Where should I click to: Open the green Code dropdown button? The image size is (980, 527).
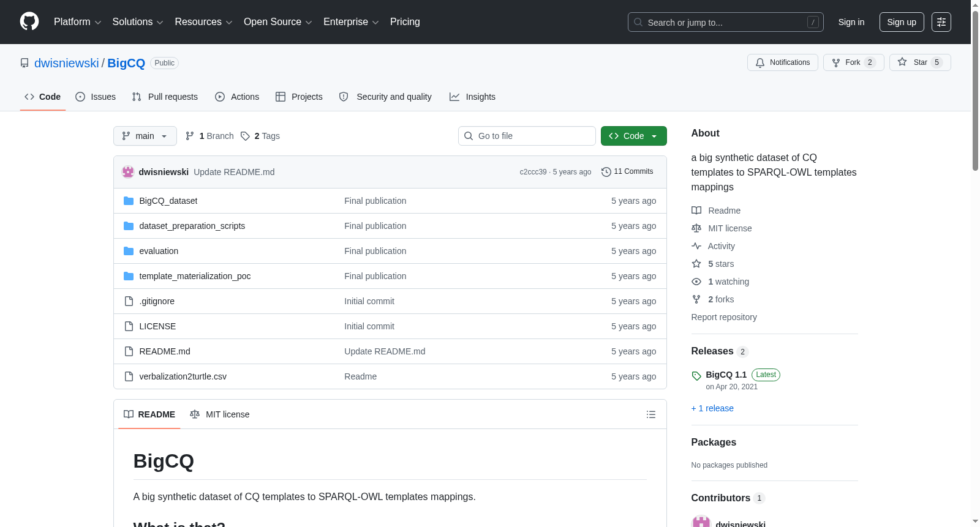[634, 136]
